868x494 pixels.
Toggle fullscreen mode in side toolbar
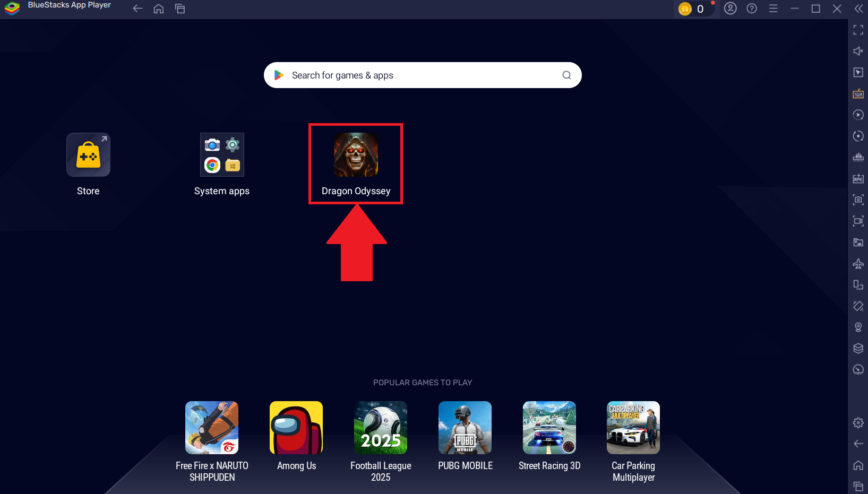[858, 30]
